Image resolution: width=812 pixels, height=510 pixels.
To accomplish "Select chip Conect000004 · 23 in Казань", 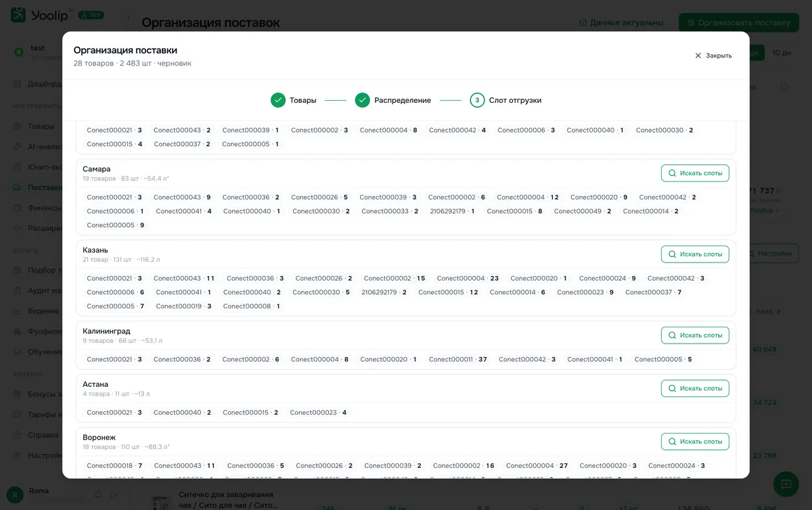I will point(468,278).
